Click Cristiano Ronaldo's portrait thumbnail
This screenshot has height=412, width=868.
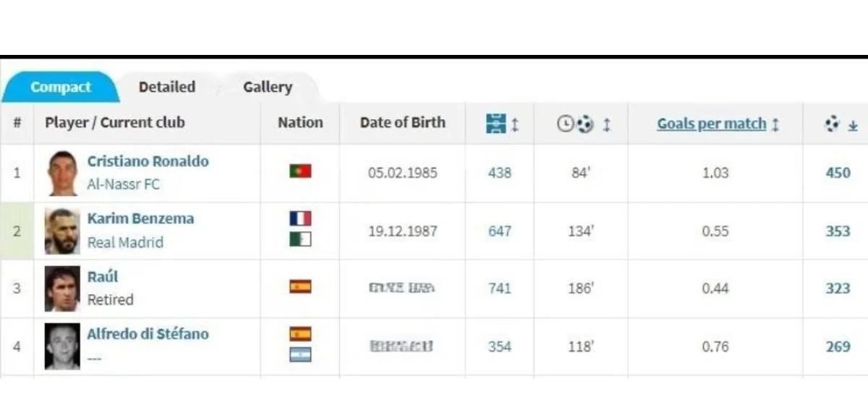click(x=62, y=173)
